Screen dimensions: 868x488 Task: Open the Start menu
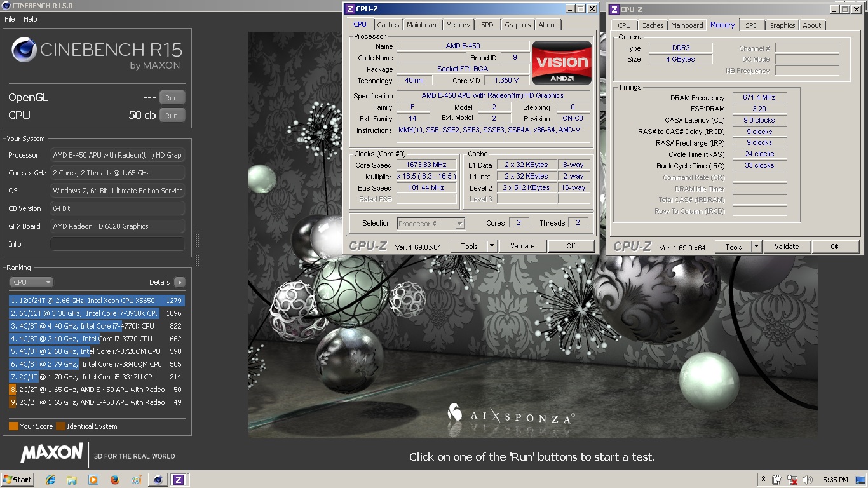pyautogui.click(x=17, y=480)
